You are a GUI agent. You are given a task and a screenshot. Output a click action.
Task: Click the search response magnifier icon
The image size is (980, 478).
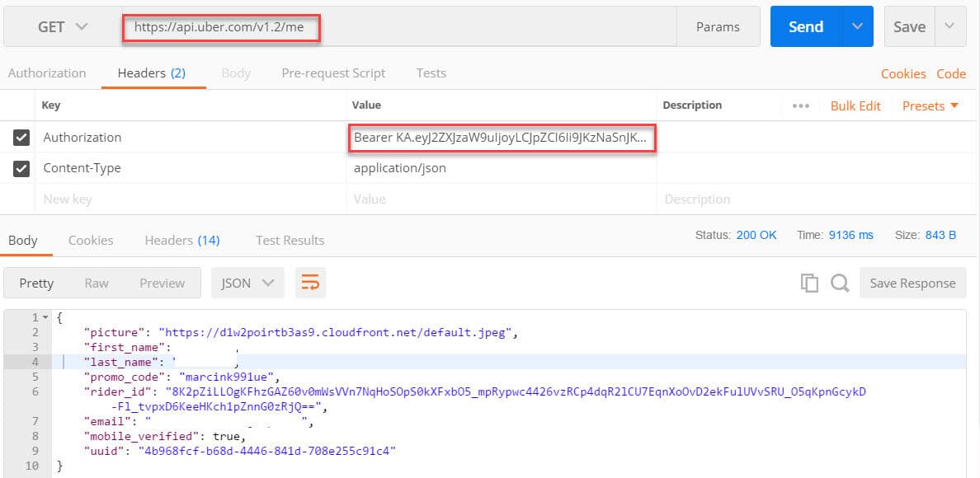840,283
